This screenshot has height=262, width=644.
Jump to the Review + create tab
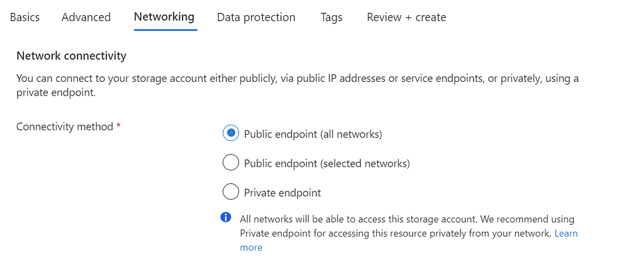[406, 17]
